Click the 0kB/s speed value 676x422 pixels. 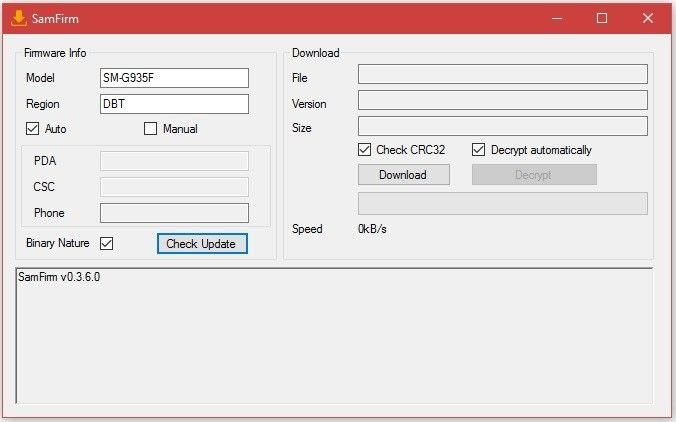tap(372, 229)
